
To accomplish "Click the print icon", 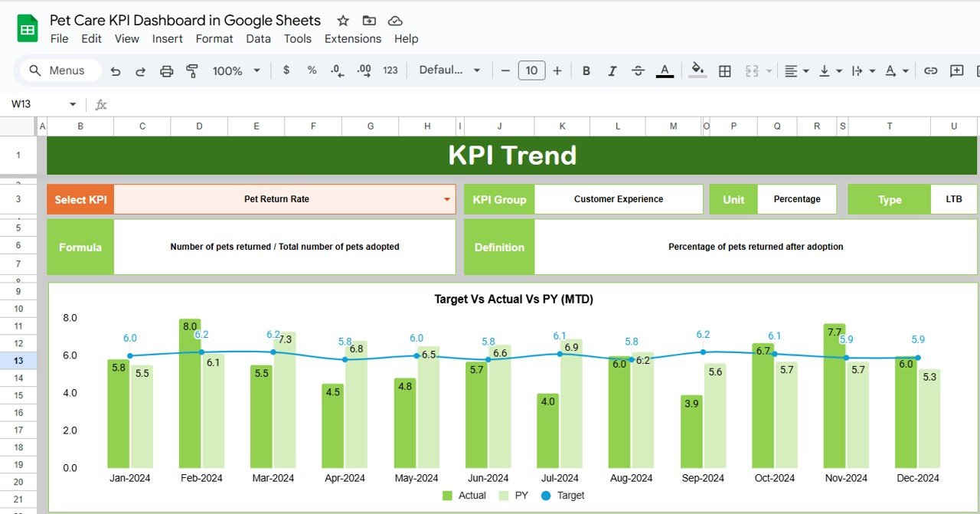I will [166, 70].
